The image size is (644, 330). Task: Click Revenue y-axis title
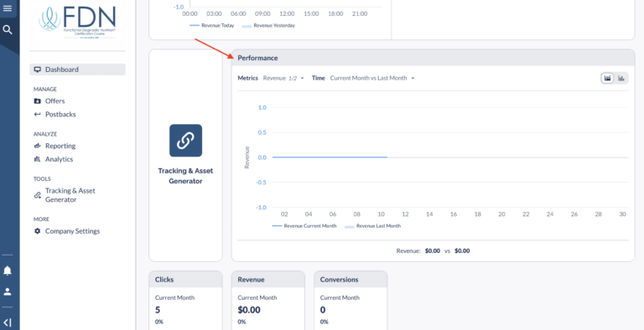pos(247,157)
